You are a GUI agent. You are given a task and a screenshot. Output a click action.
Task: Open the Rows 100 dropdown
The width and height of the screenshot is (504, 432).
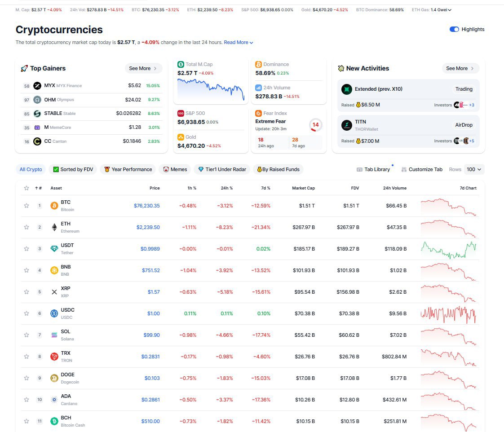474,169
